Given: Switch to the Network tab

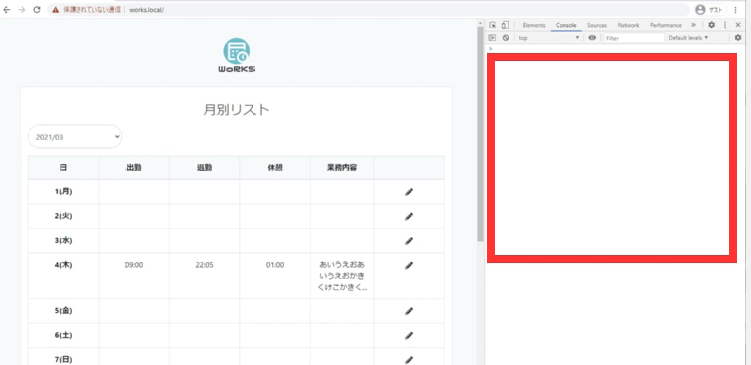Looking at the screenshot, I should (x=628, y=25).
